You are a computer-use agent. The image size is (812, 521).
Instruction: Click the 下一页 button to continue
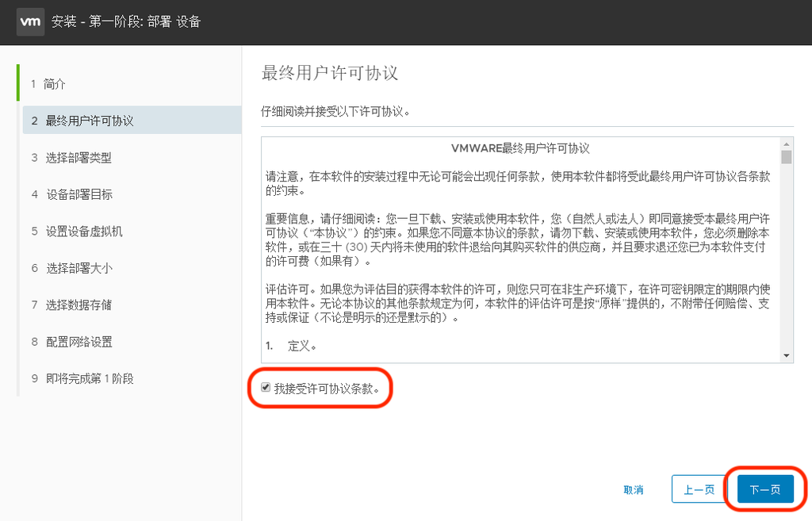click(x=764, y=489)
